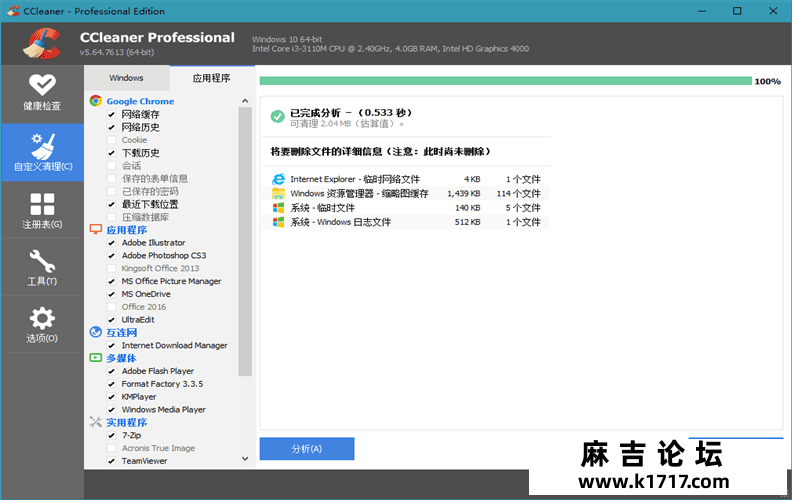Open the Options (选项) gear section
Screen dimensions: 792x500
[42, 325]
